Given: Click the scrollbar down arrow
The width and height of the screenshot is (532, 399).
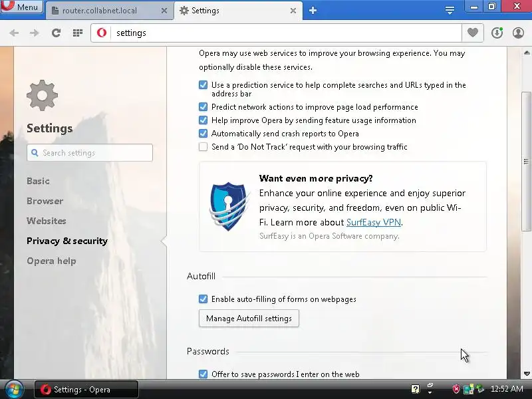Looking at the screenshot, I should click(x=527, y=374).
